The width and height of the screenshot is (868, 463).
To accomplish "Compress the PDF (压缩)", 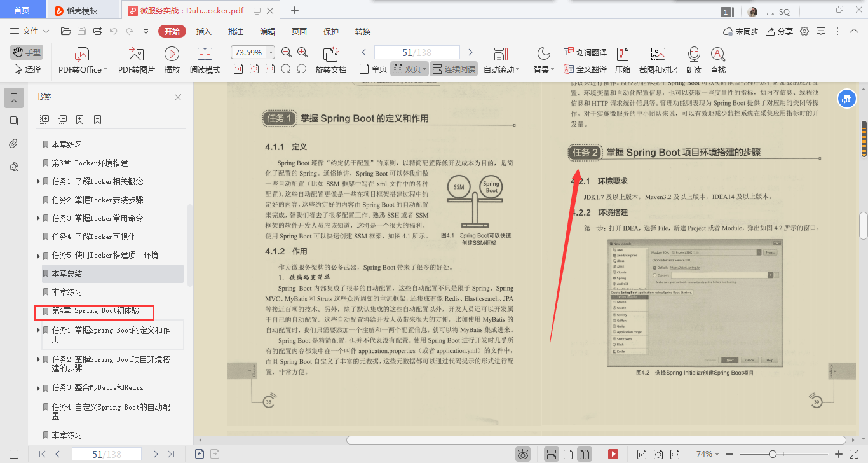I will point(623,61).
